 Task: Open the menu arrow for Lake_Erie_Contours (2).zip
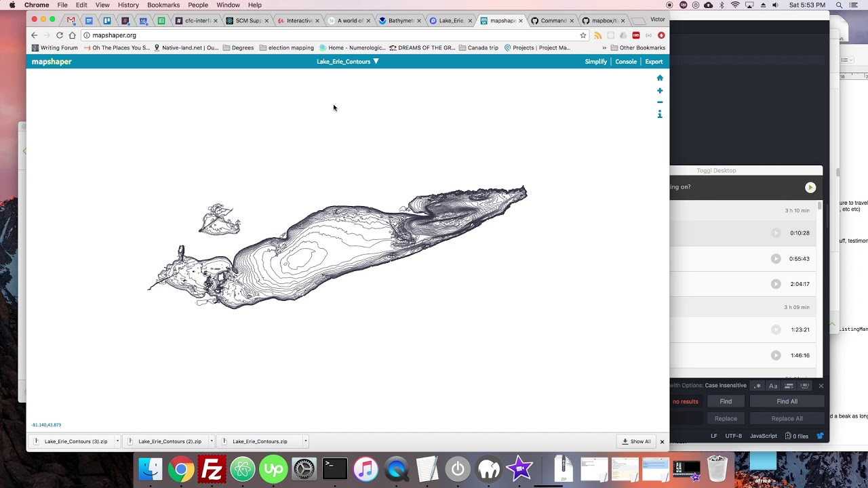click(x=212, y=442)
